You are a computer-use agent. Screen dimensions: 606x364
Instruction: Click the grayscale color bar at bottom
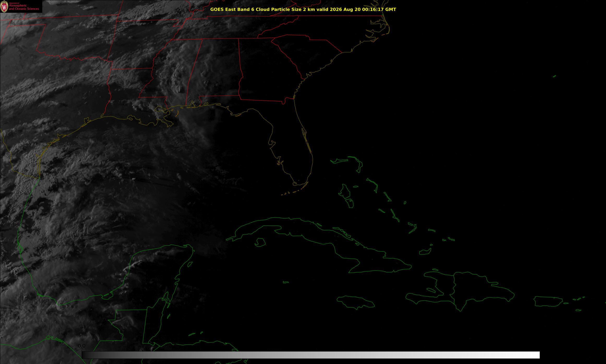point(310,355)
